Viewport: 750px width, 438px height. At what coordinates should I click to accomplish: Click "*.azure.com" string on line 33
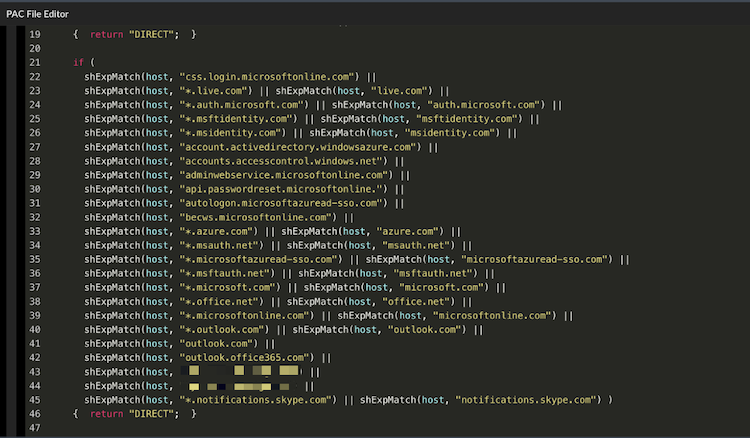click(x=219, y=231)
